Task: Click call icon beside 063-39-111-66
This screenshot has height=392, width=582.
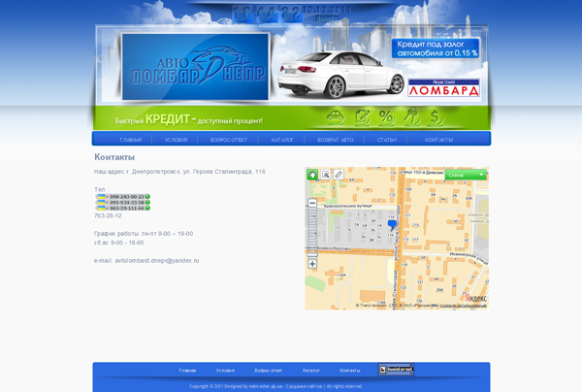Action: [147, 209]
